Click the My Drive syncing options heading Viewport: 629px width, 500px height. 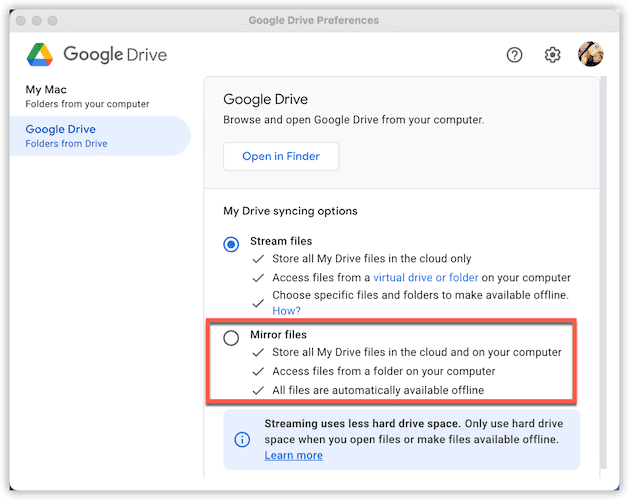(290, 211)
